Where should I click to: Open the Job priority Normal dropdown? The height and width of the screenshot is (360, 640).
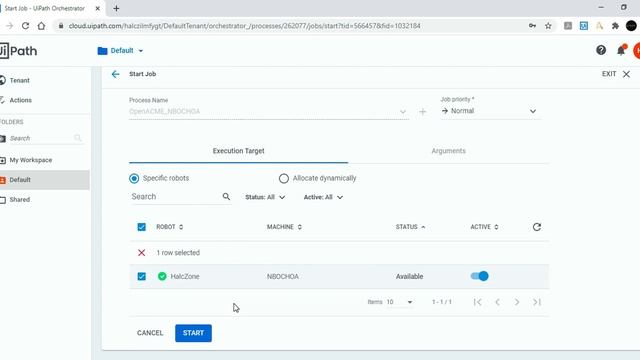click(x=490, y=111)
